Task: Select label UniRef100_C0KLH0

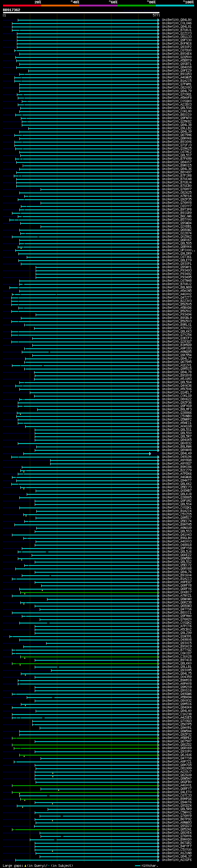Action: [x=177, y=111]
